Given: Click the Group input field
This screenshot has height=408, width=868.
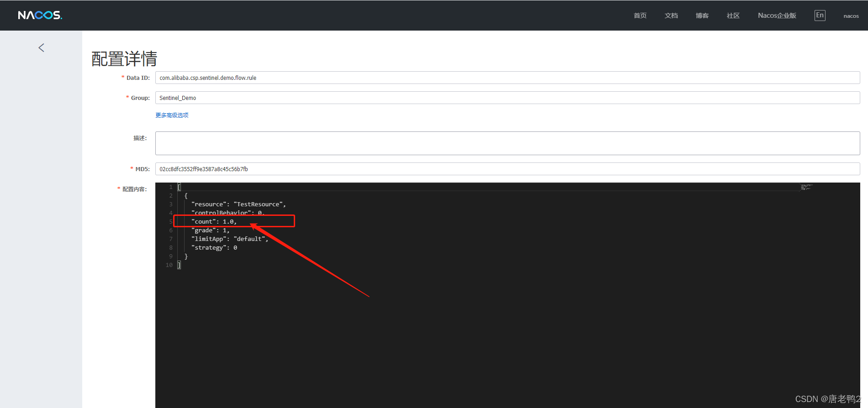Looking at the screenshot, I should 508,98.
